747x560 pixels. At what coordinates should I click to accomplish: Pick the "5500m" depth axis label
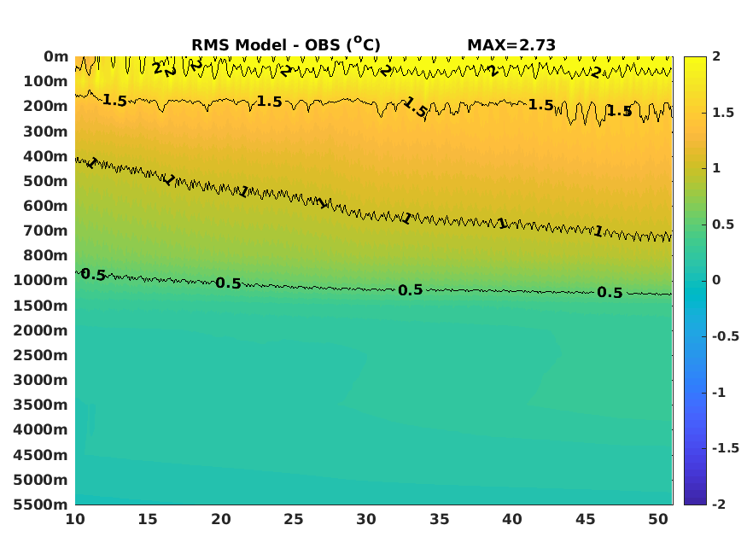pos(41,505)
